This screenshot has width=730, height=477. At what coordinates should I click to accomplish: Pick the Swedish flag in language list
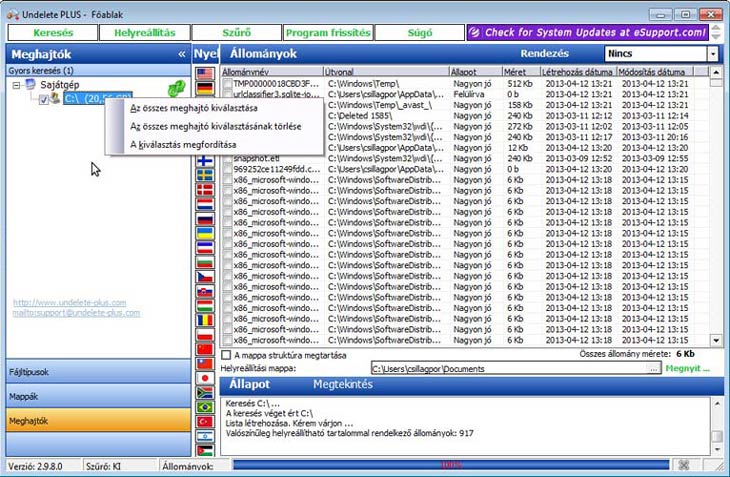(205, 175)
